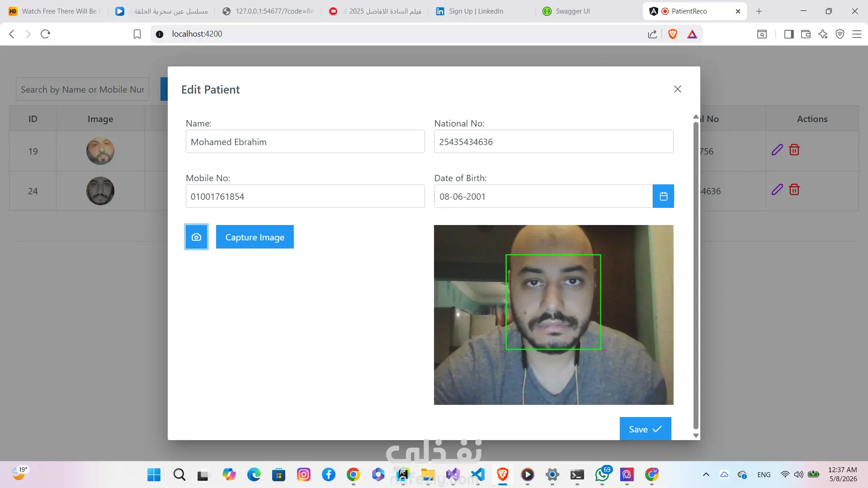Open Visual Studio Code from the taskbar

tap(478, 474)
